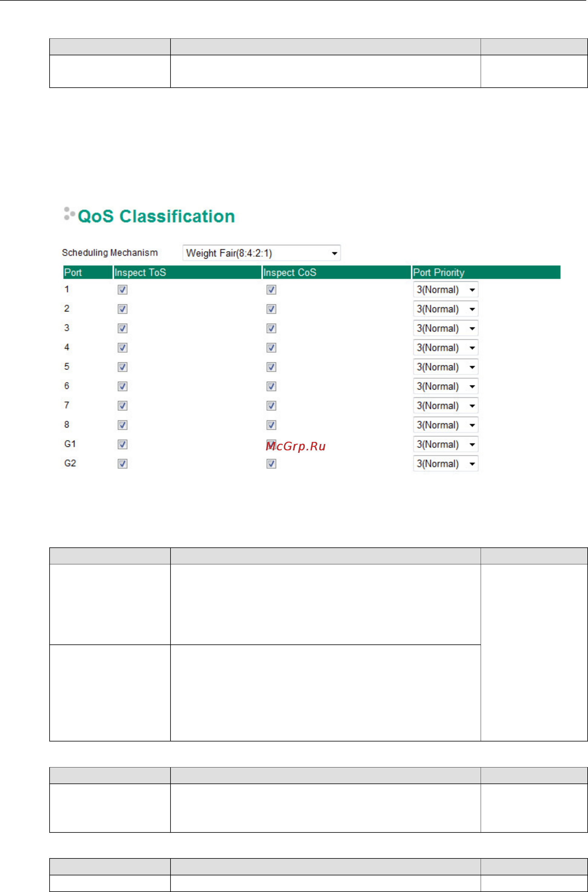Open Port Priority dropdown for port 5
The image size is (588, 892).
tap(446, 367)
